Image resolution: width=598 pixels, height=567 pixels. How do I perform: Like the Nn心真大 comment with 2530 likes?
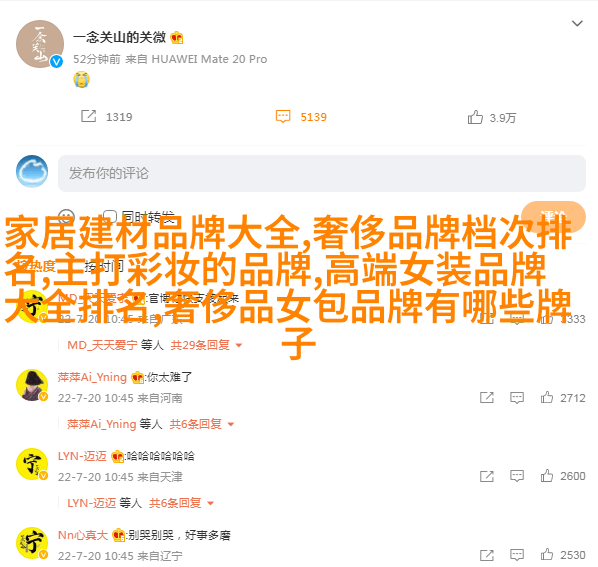[547, 555]
